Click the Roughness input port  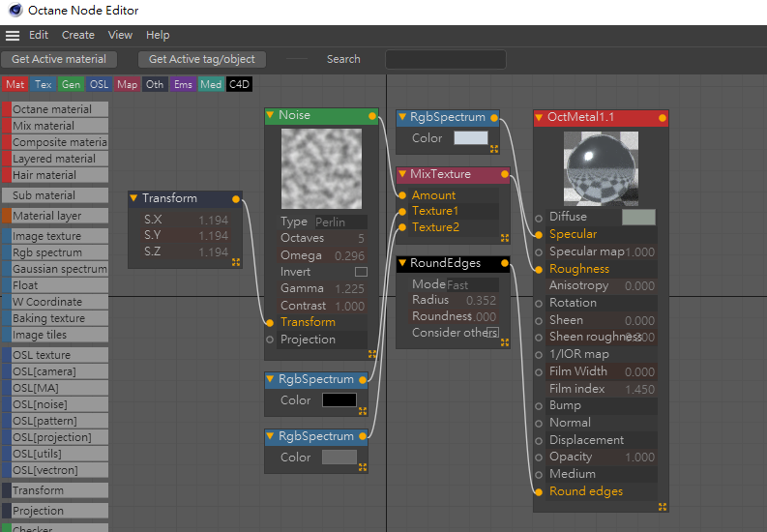coord(539,270)
